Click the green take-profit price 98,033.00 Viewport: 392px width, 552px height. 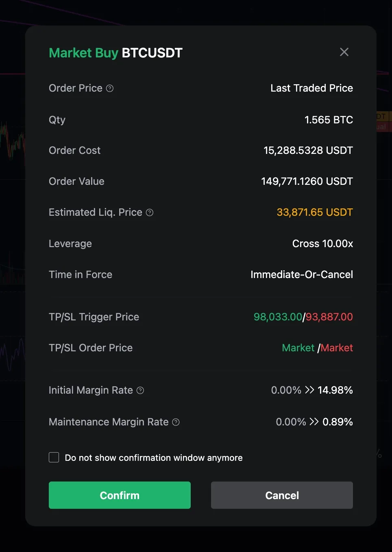[278, 317]
